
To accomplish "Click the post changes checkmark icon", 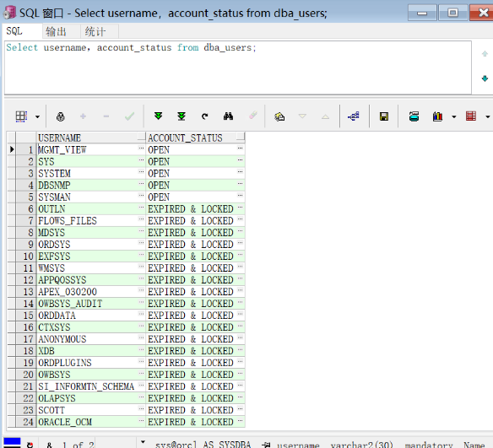I will [x=129, y=116].
